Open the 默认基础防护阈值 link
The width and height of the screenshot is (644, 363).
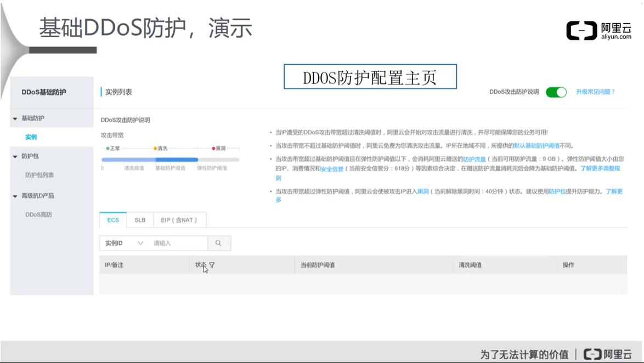(537, 146)
